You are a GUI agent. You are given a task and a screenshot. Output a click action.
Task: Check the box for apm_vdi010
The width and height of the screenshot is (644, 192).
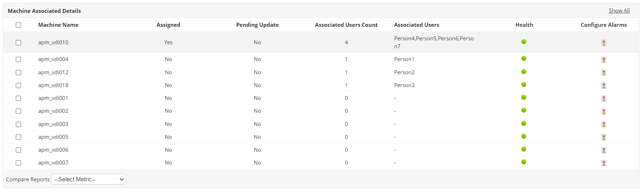click(x=19, y=42)
